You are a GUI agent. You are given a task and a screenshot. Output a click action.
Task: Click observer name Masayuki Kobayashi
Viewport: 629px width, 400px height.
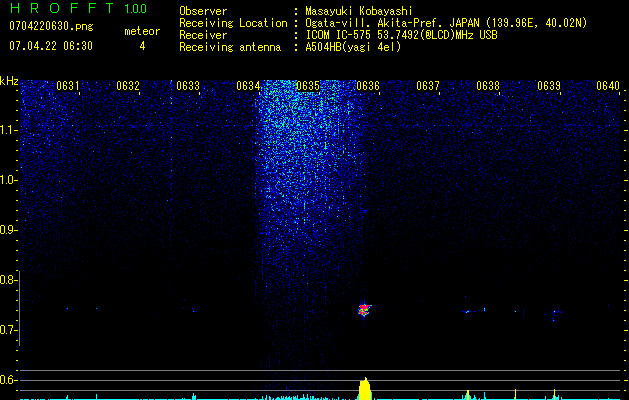pos(359,11)
